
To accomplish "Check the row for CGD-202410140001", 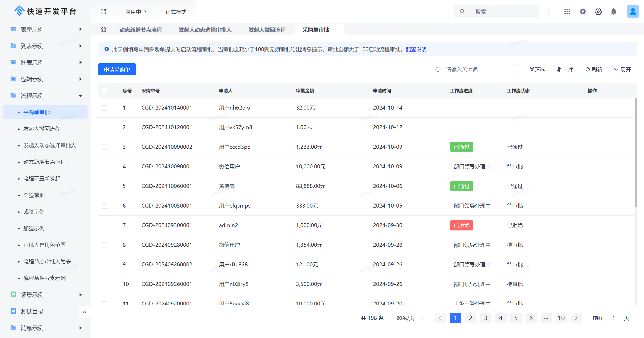I will (x=105, y=108).
